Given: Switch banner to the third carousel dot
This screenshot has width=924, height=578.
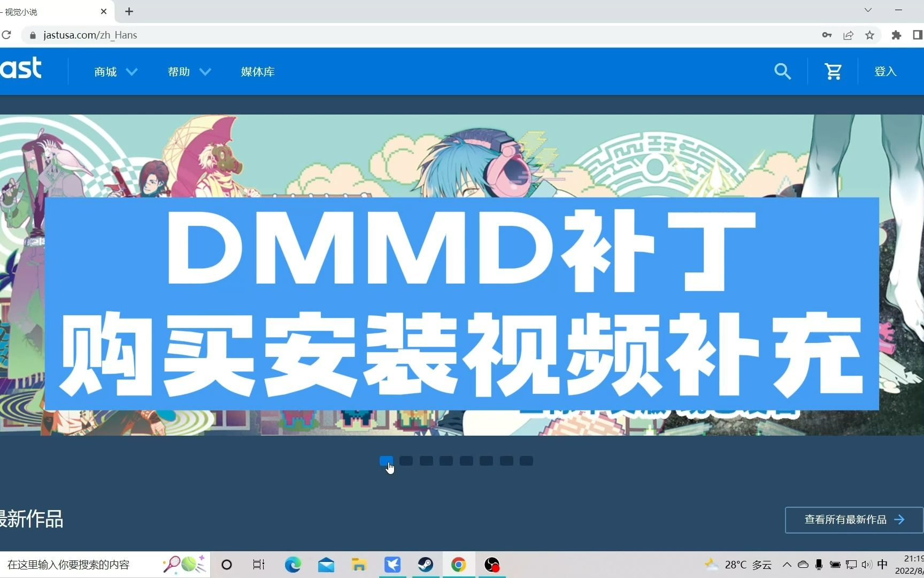Looking at the screenshot, I should (426, 461).
